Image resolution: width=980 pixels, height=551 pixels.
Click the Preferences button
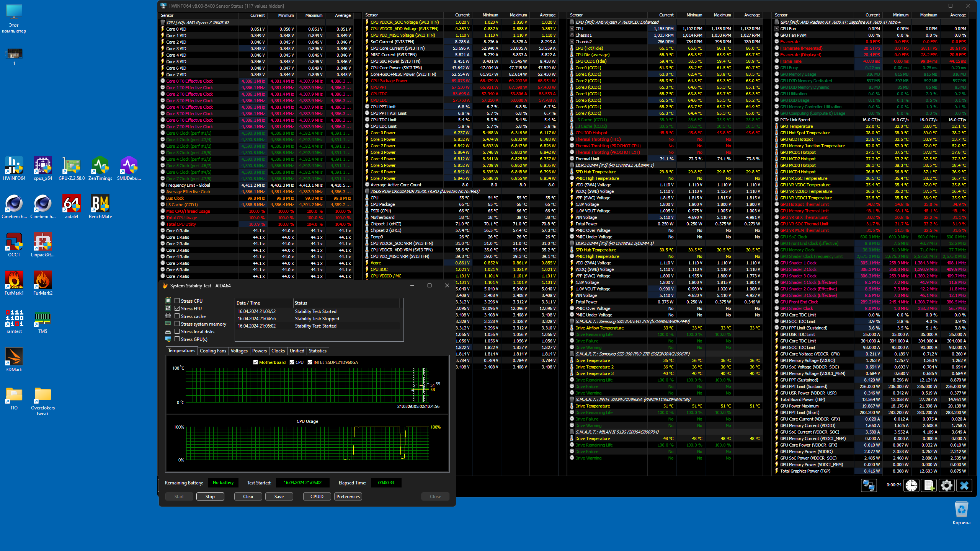pyautogui.click(x=348, y=496)
